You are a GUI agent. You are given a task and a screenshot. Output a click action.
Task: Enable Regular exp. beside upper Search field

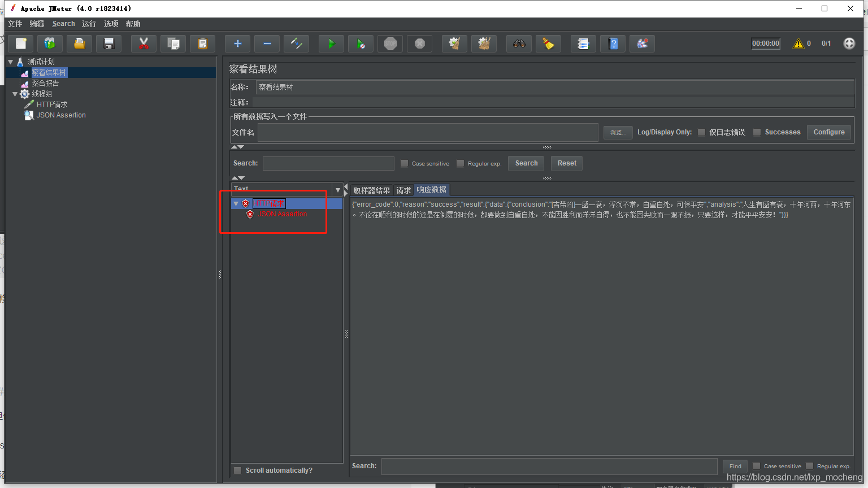460,163
